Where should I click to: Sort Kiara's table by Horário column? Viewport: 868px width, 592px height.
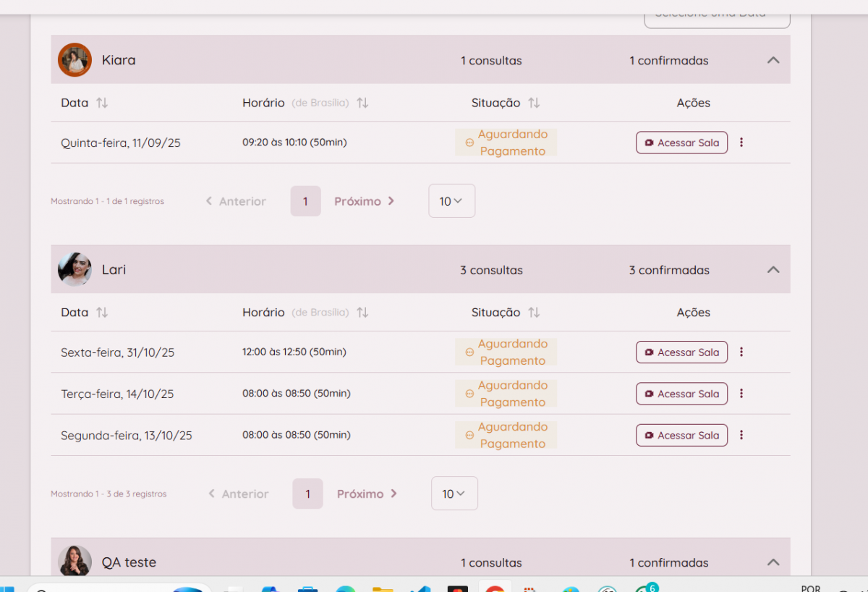pos(362,103)
